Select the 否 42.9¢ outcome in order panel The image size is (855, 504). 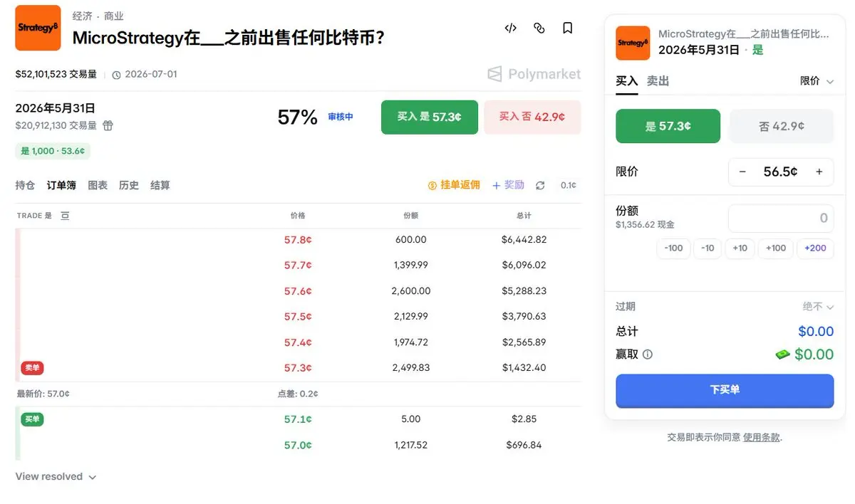pyautogui.click(x=782, y=126)
